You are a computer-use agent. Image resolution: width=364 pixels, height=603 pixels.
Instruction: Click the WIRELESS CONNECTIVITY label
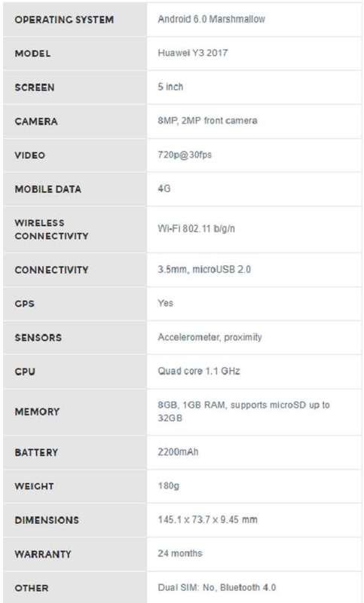[51, 229]
